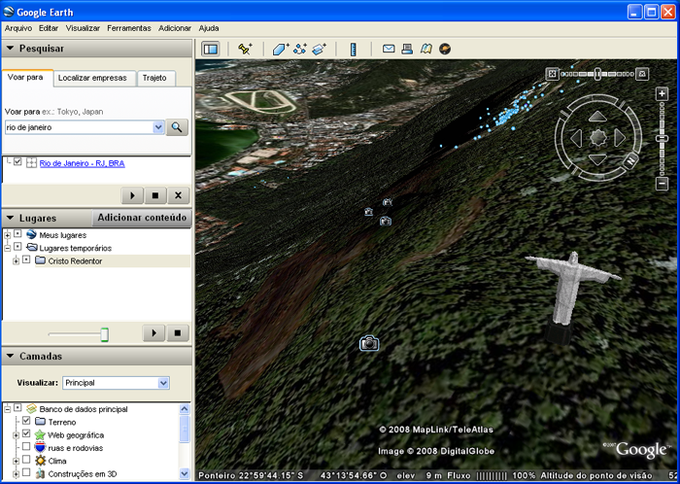Add an image overlay from the toolbar
Viewport: 680px width, 484px height.
tap(319, 49)
